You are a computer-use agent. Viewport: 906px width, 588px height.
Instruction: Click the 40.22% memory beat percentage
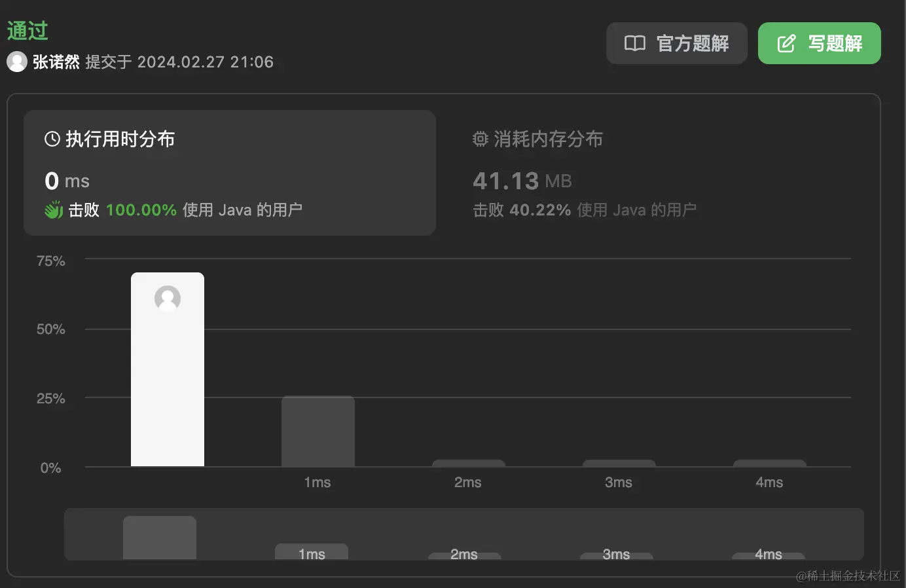[540, 210]
